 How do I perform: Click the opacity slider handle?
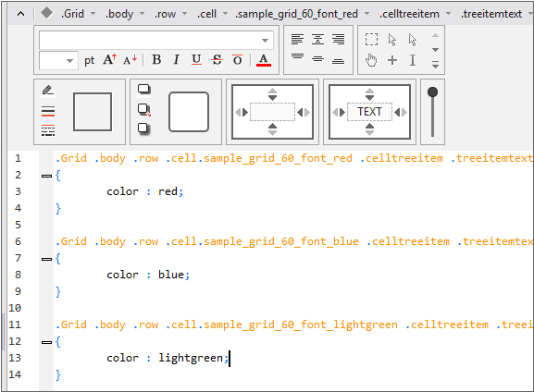432,92
